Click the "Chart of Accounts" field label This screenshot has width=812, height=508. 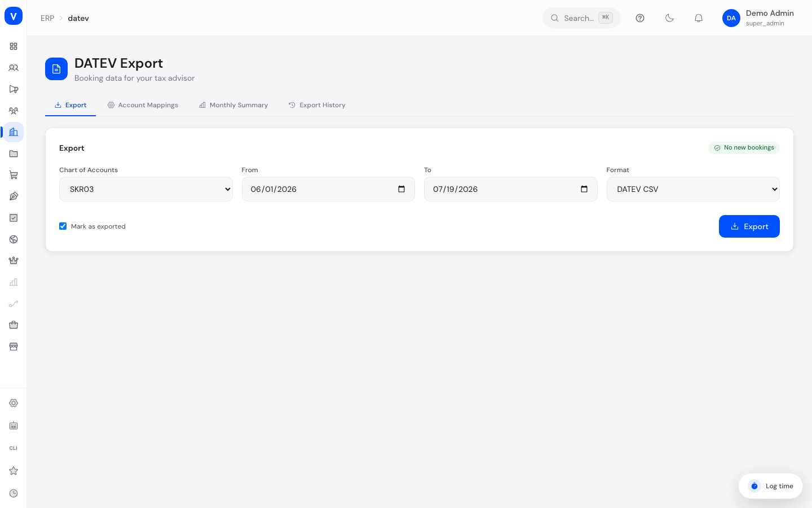tap(89, 170)
